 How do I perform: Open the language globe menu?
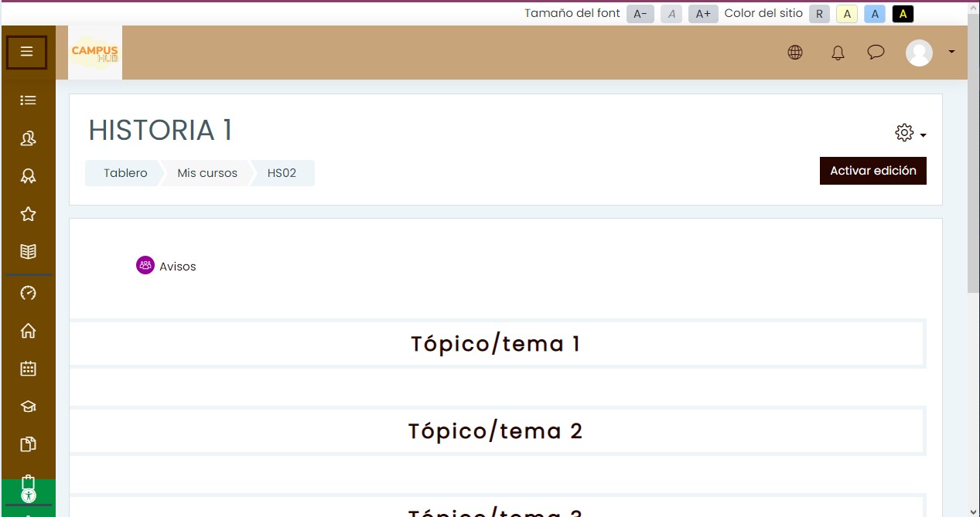(795, 53)
